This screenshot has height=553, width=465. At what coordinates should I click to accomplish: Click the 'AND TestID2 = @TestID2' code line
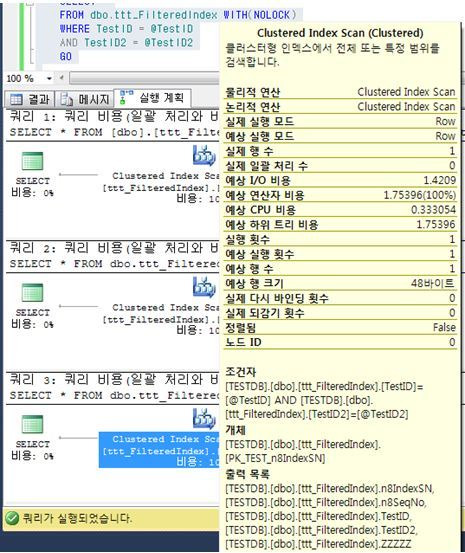[126, 43]
